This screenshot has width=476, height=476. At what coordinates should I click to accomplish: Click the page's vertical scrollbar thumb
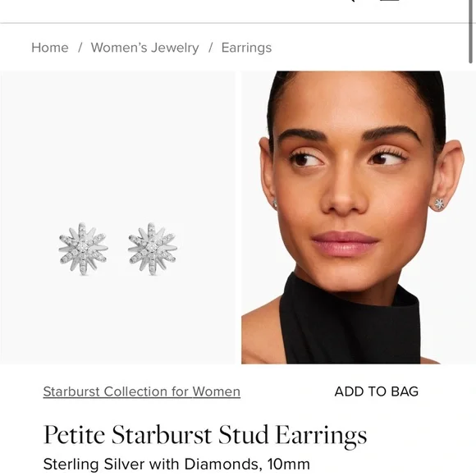tap(470, 32)
